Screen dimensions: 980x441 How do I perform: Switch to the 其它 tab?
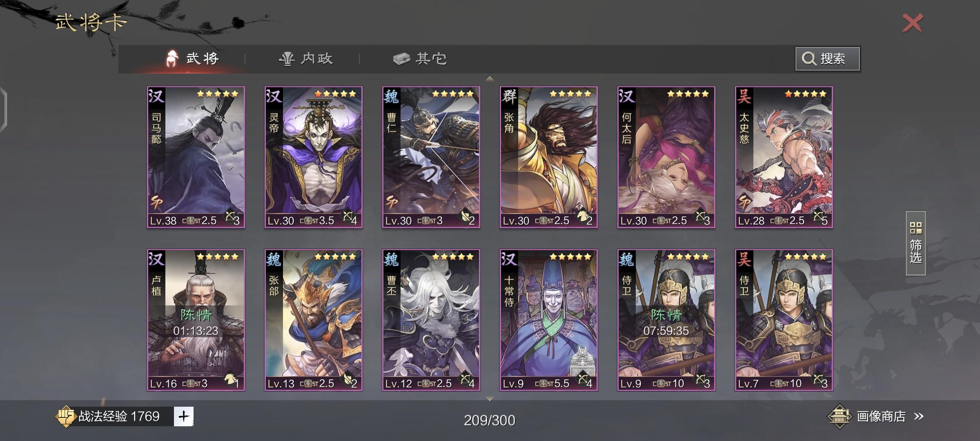tap(420, 58)
